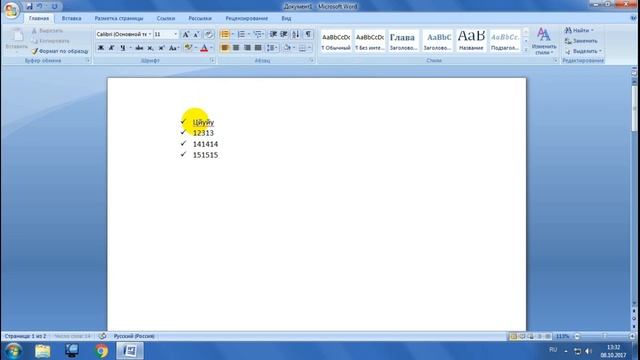The width and height of the screenshot is (640, 360).
Task: Open Windows Explorer folder in taskbar
Action: (x=42, y=351)
